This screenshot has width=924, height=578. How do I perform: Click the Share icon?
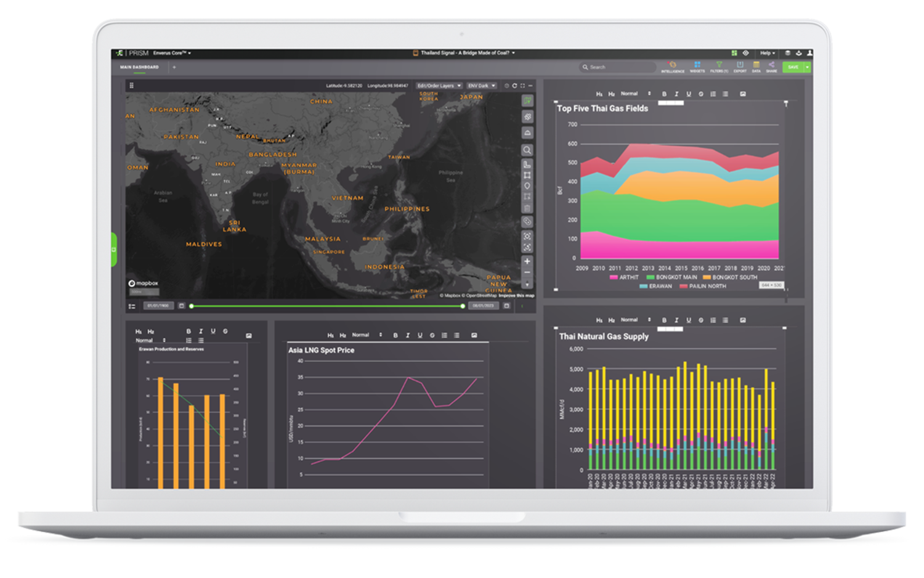[x=771, y=67]
